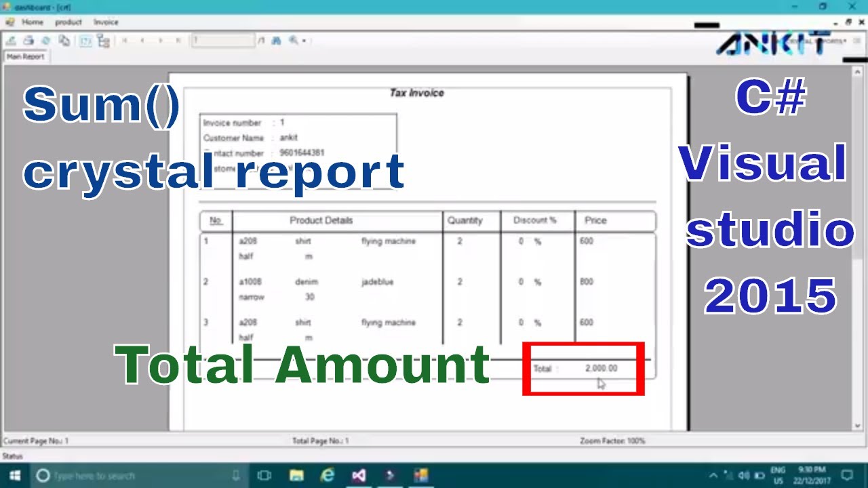
Task: Click the Product Details column header
Action: (321, 220)
